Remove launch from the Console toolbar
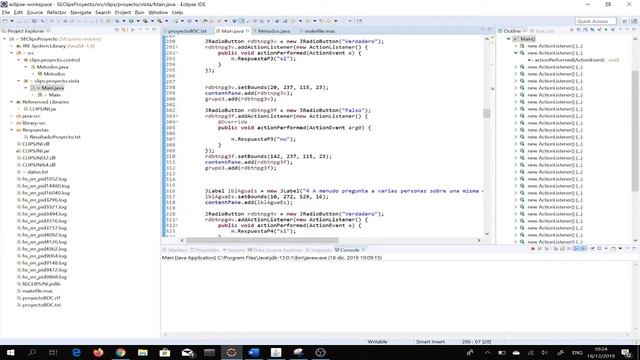 coord(540,249)
